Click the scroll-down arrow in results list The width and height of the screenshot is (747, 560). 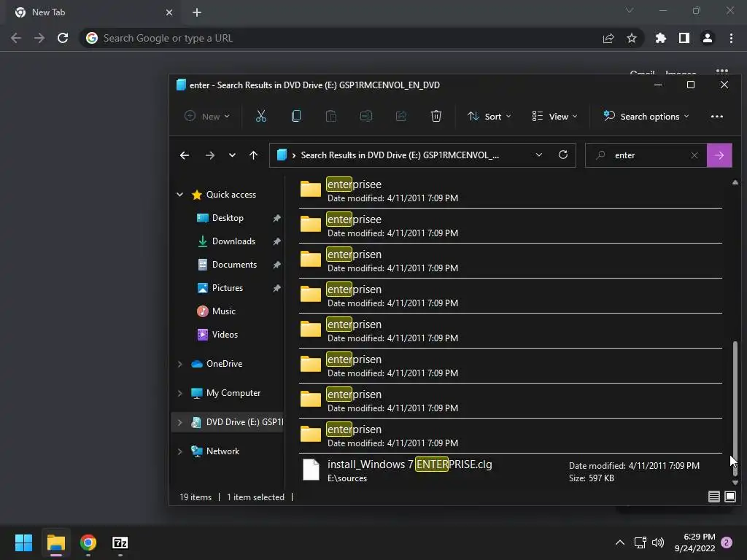(x=735, y=483)
